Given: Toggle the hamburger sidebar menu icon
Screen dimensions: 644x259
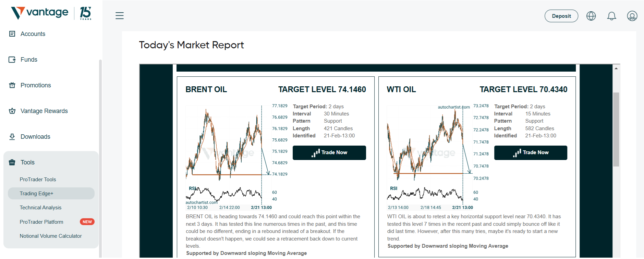Looking at the screenshot, I should [119, 16].
